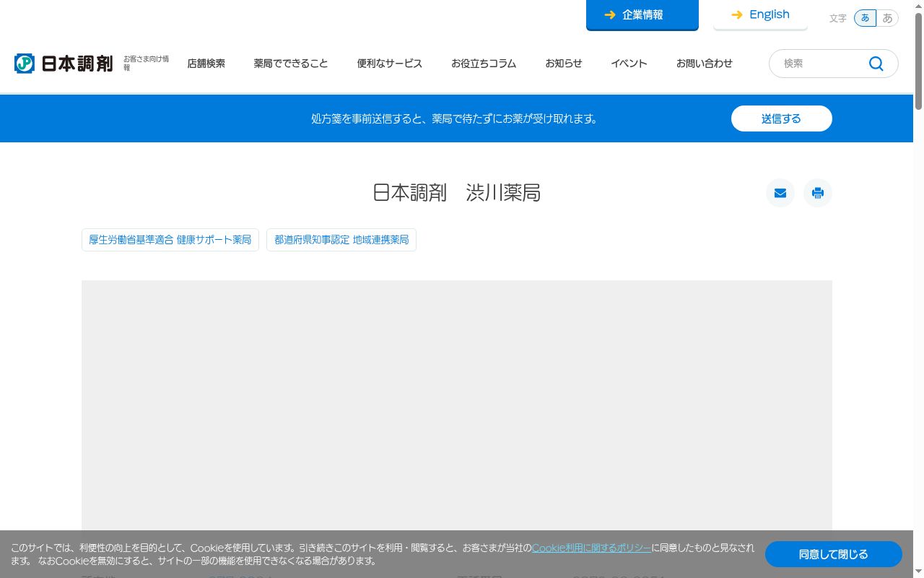Open the 便利なサービス menu
The image size is (924, 578).
pyautogui.click(x=390, y=64)
